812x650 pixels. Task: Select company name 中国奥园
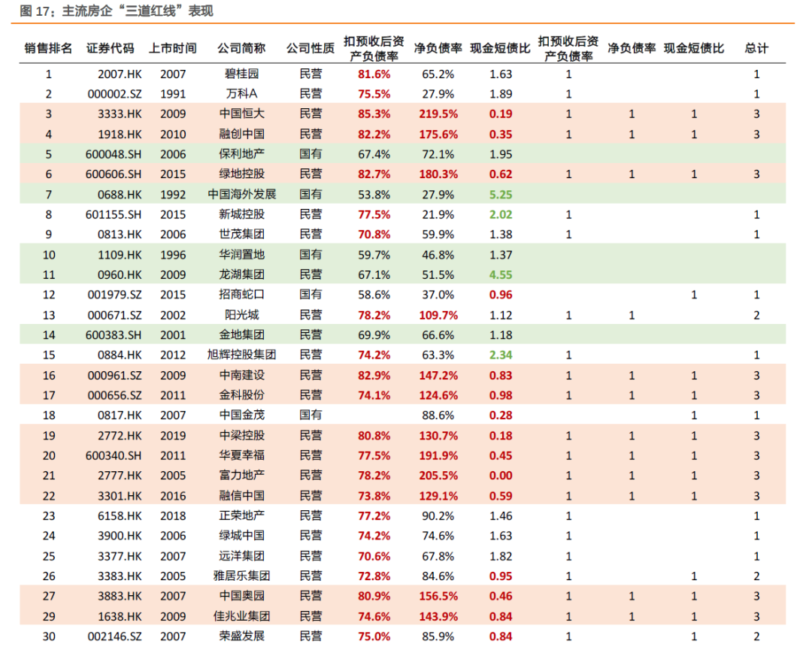(242, 596)
